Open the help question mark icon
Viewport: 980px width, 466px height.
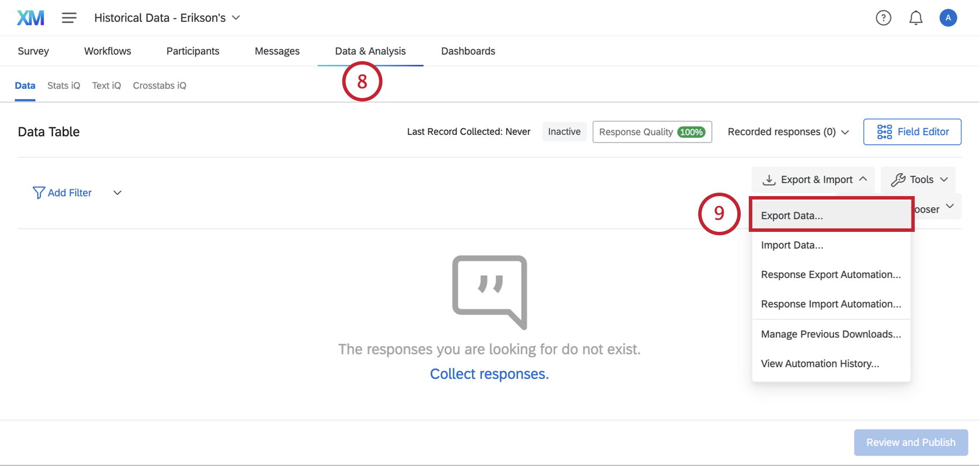(x=883, y=18)
